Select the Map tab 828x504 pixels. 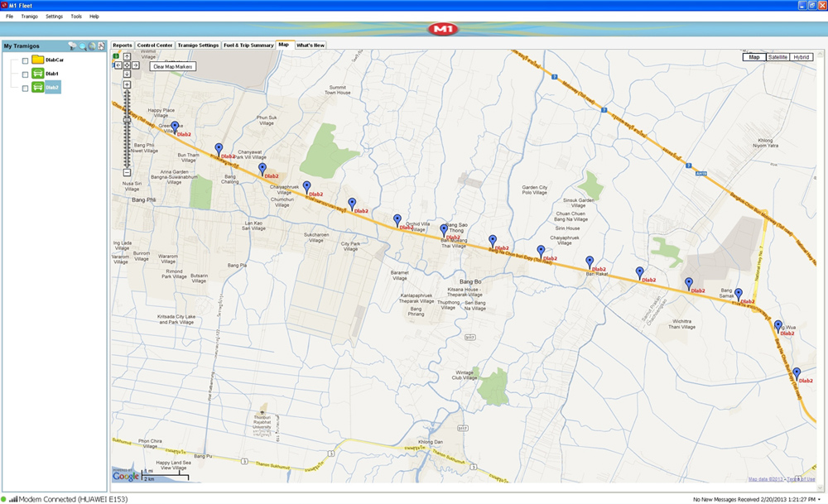[284, 45]
